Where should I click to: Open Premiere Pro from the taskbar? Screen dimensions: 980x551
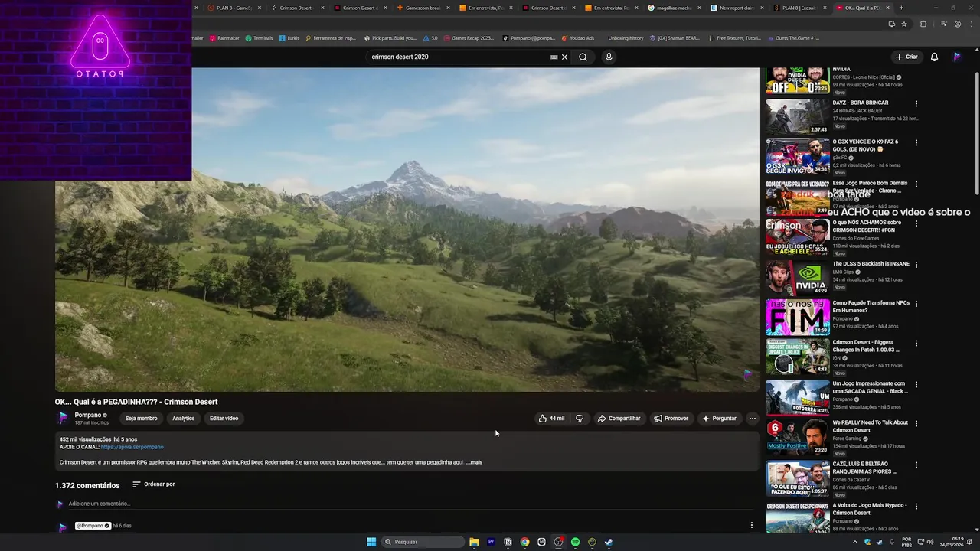coord(491,542)
